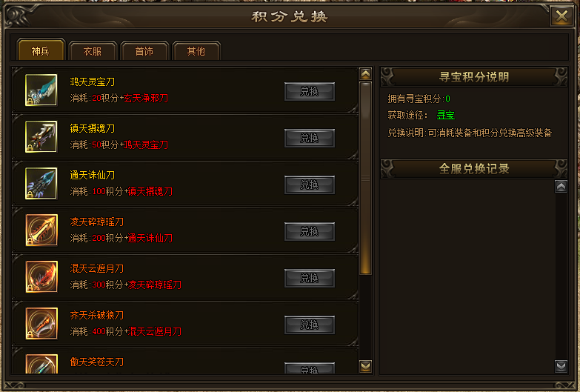Open the green 寻宝 link

[x=445, y=115]
